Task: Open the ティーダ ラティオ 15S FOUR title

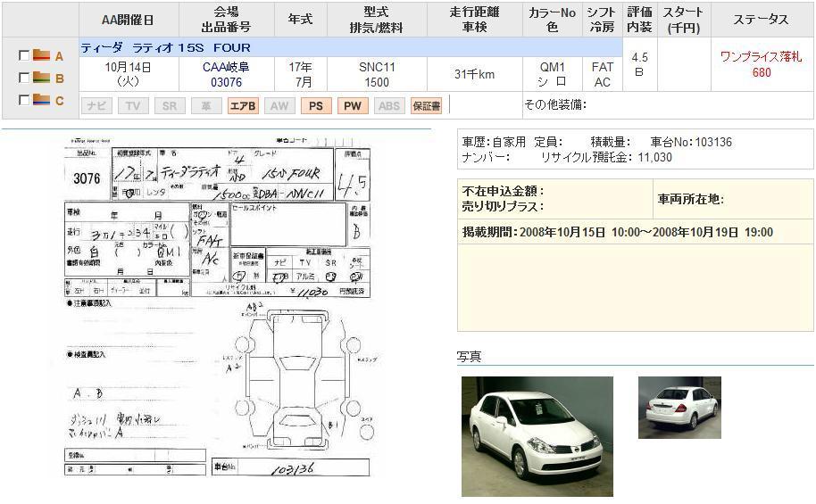Action: pyautogui.click(x=165, y=48)
